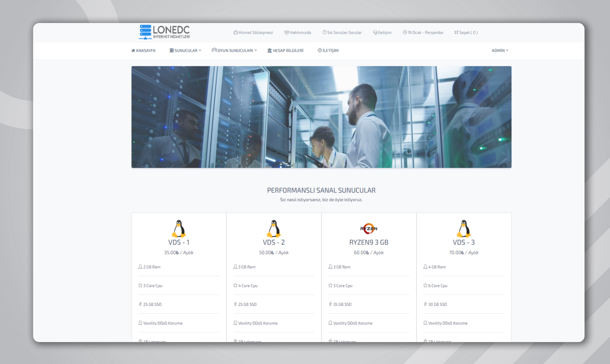Click the Anasayfa home icon
The image size is (610, 364).
click(133, 51)
